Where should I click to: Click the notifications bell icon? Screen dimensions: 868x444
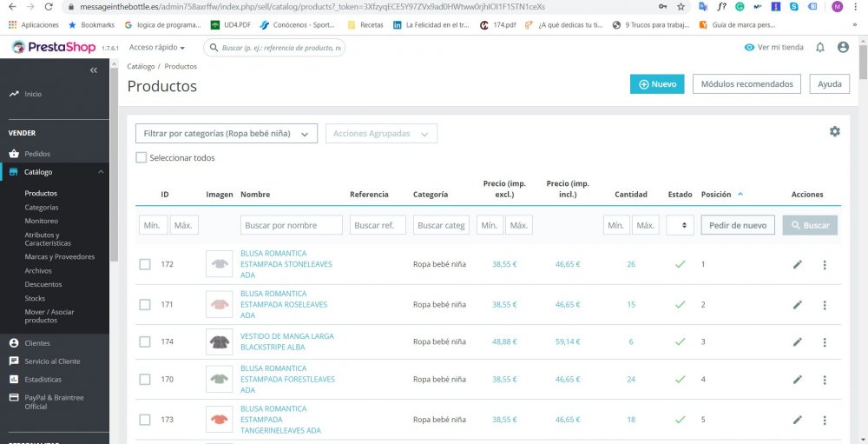point(820,48)
